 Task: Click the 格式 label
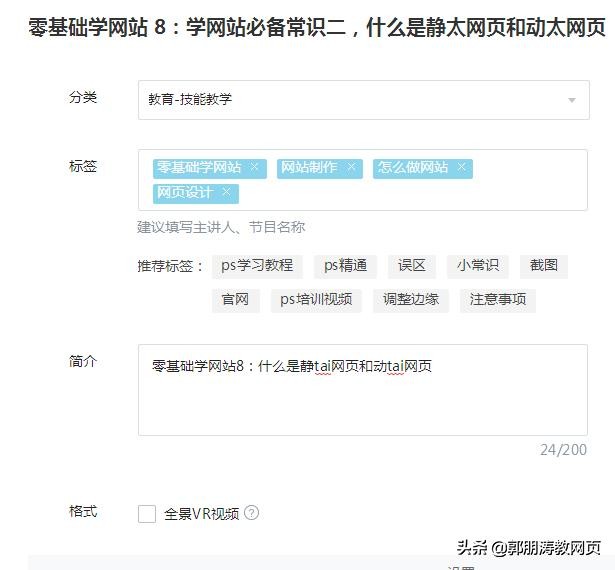coord(83,511)
